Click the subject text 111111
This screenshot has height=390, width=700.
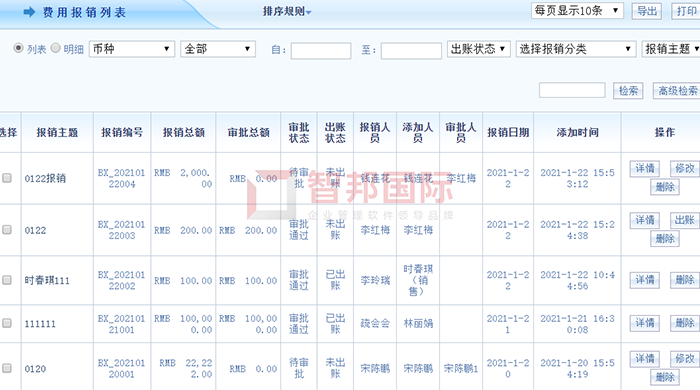click(40, 324)
